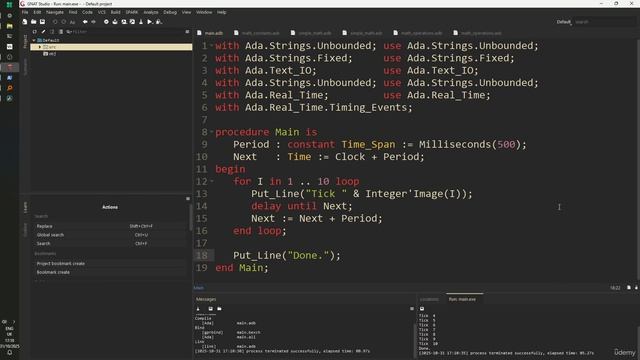The width and height of the screenshot is (640, 360).
Task: Open the Project panel menu icon
Action: pos(187,31)
